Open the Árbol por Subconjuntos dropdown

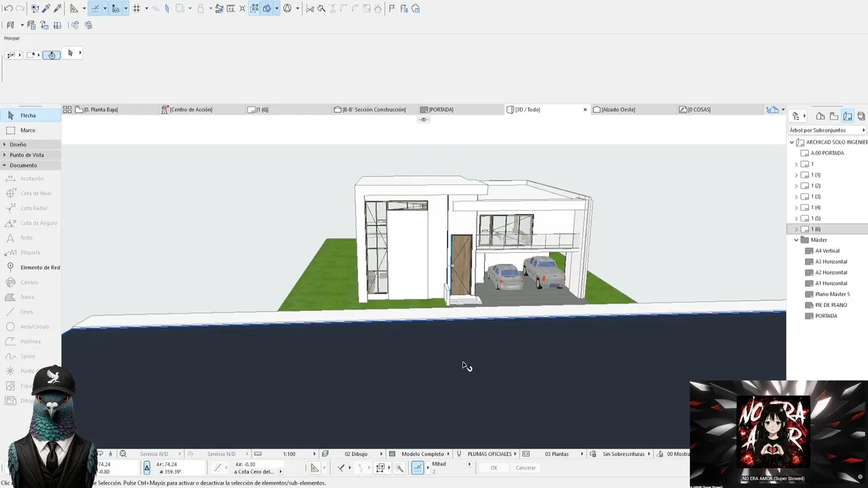[x=827, y=130]
